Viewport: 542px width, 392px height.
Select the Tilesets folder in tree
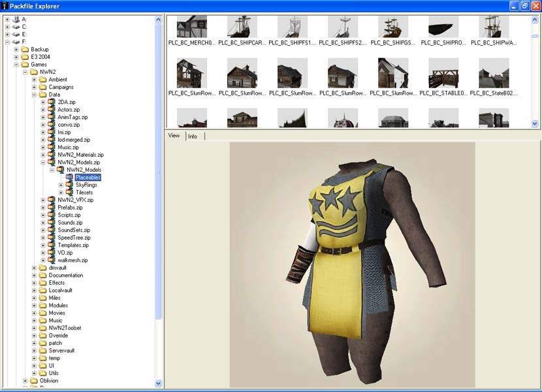tap(84, 193)
